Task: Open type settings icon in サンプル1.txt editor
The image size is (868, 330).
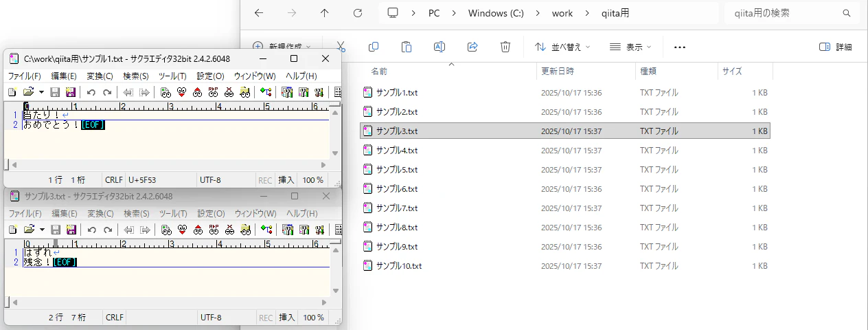Action: (287, 92)
